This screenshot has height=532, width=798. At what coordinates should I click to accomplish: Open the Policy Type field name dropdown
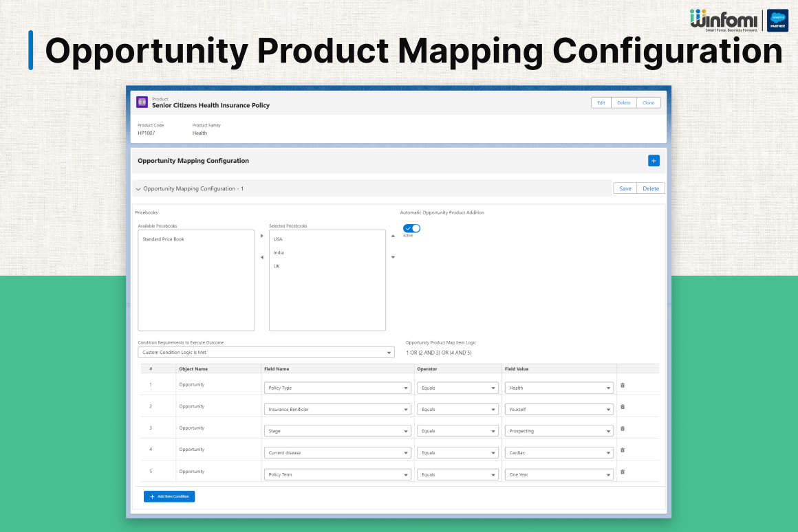[x=337, y=388]
